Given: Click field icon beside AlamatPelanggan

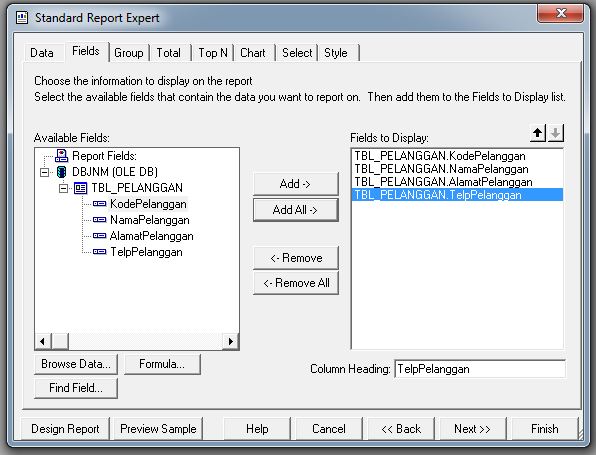Looking at the screenshot, I should pyautogui.click(x=99, y=236).
